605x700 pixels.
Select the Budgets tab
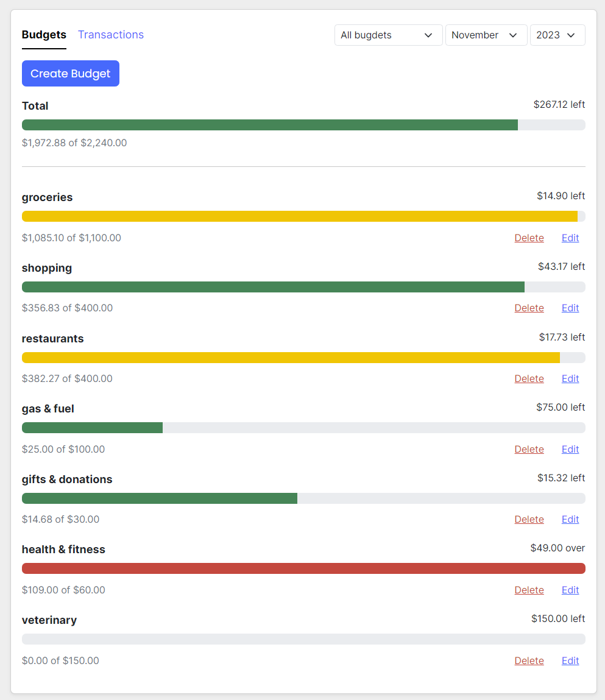tap(43, 35)
